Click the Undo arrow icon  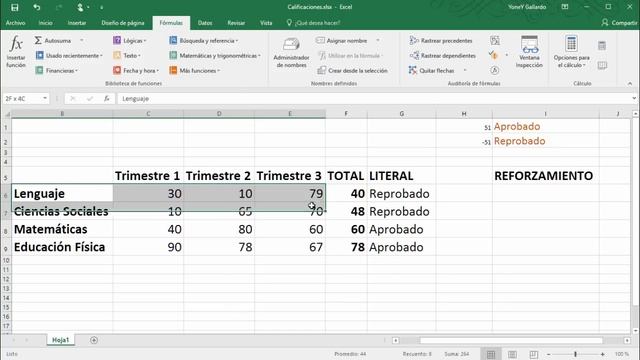click(37, 7)
